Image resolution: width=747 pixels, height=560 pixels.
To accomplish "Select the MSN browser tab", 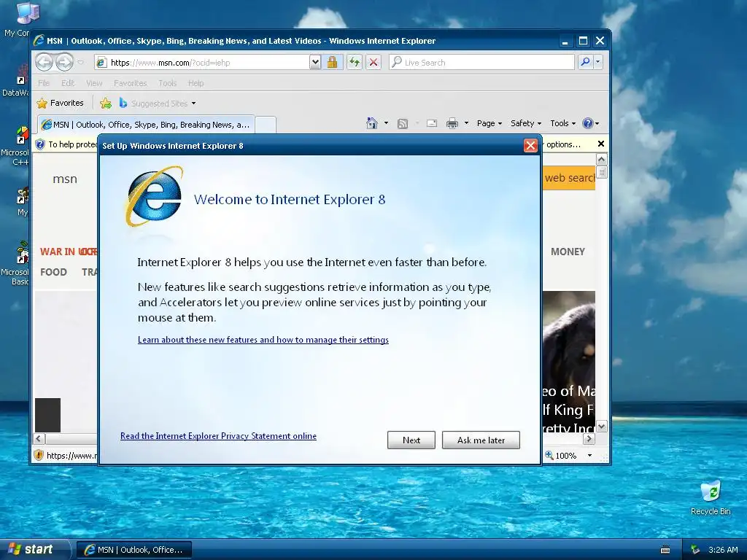I will click(x=146, y=124).
